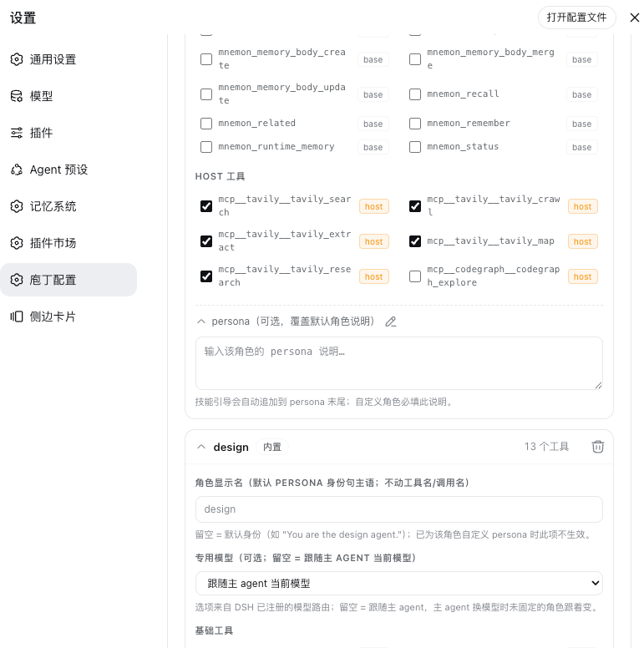
Task: Click the 13 个工具 count text
Action: [546, 447]
